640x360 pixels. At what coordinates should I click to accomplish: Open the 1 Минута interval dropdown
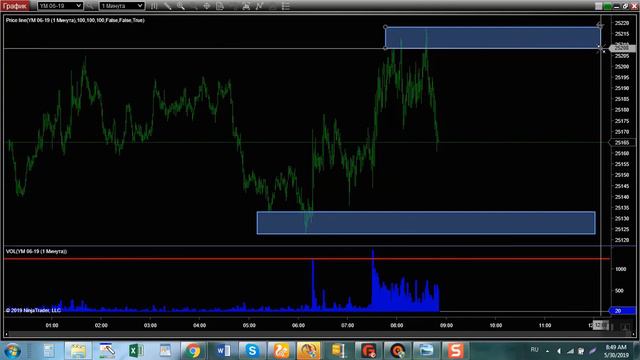click(122, 6)
